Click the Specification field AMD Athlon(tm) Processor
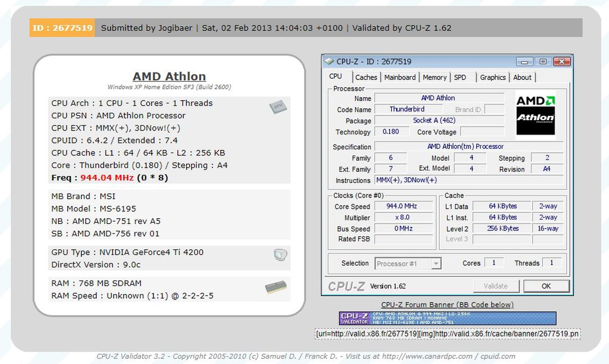This screenshot has width=609, height=364. coord(468,146)
